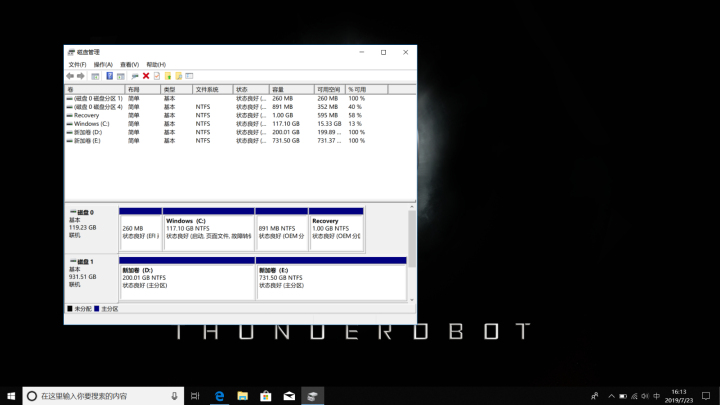Select the Recovery volume row in list

point(240,115)
